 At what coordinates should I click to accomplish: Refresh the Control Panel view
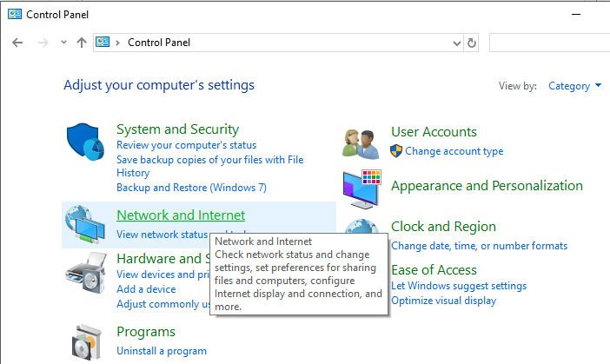[x=472, y=43]
